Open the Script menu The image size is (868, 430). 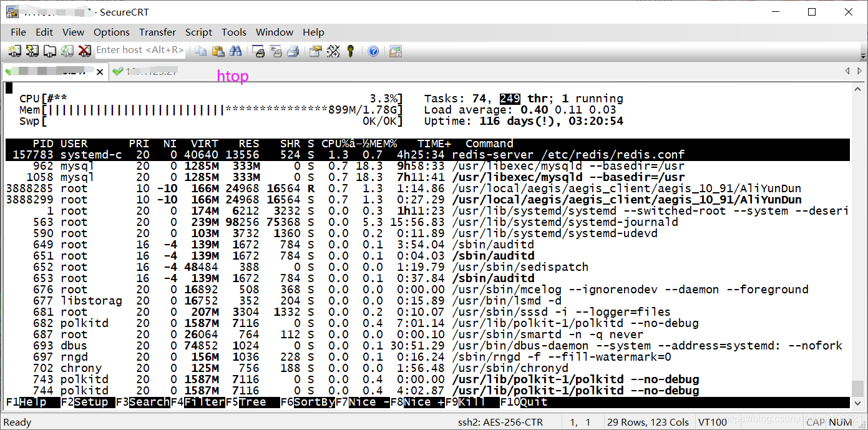[198, 32]
